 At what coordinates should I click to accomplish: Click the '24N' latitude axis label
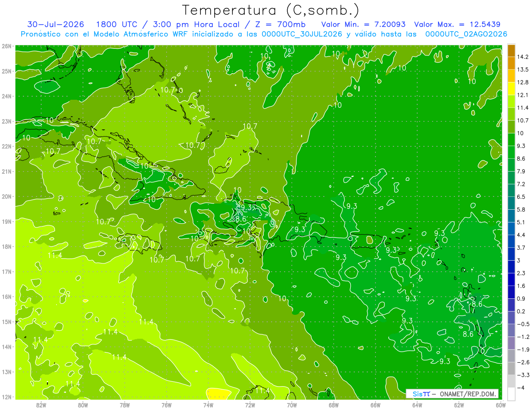[7, 96]
